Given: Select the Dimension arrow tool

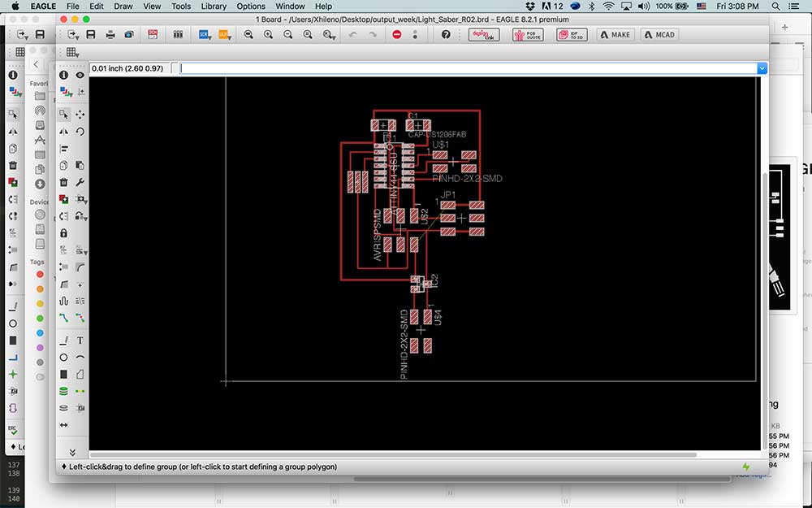Looking at the screenshot, I should coord(63,425).
